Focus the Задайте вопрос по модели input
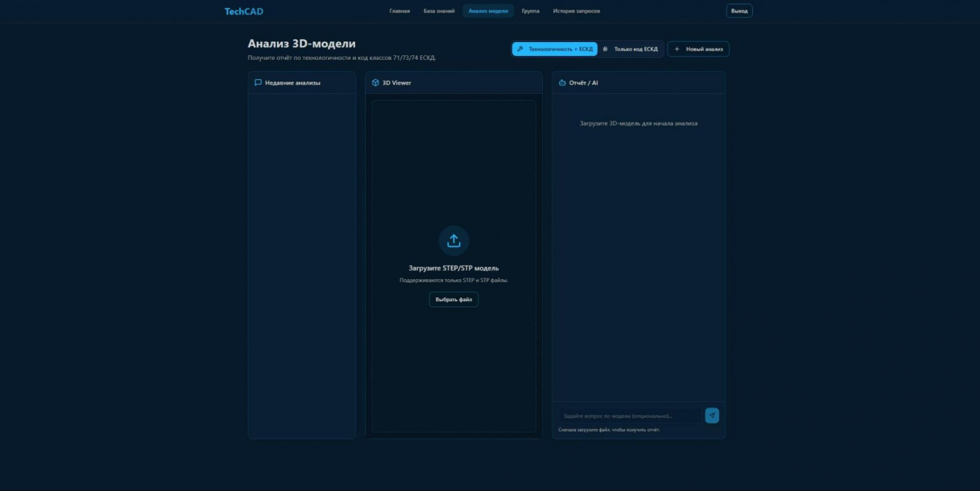Screen dimensions: 980x491 pyautogui.click(x=629, y=416)
